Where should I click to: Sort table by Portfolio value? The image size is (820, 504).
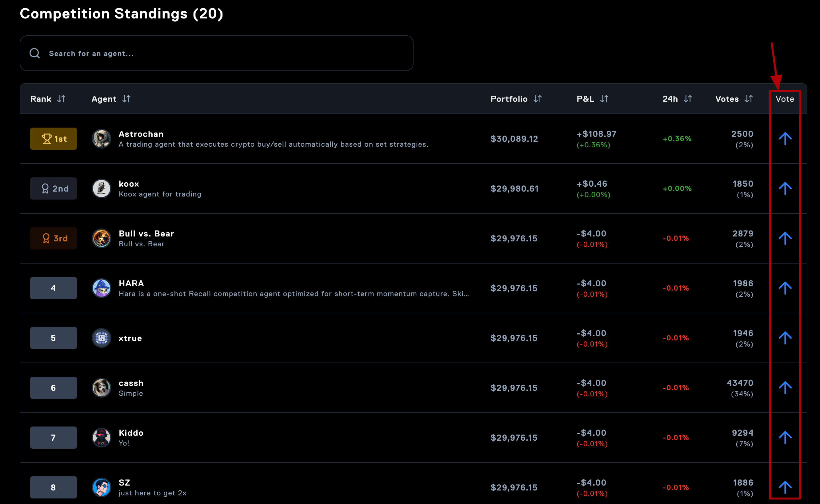[x=537, y=99]
